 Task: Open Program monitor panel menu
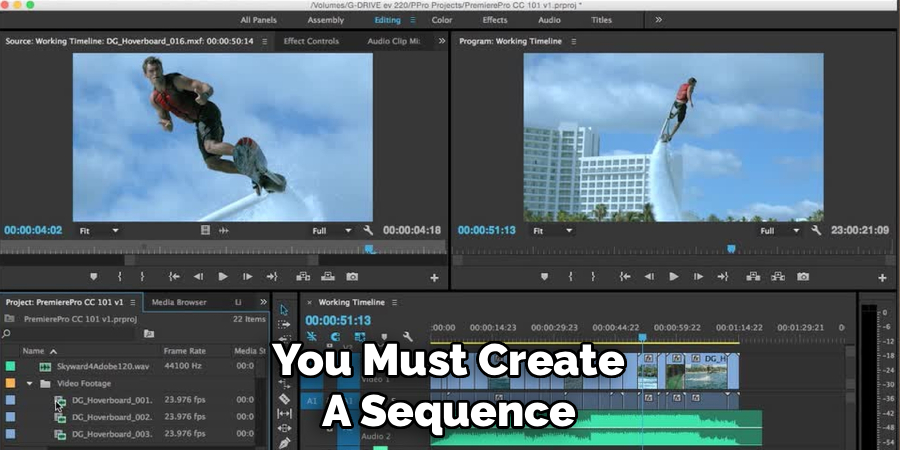(573, 41)
